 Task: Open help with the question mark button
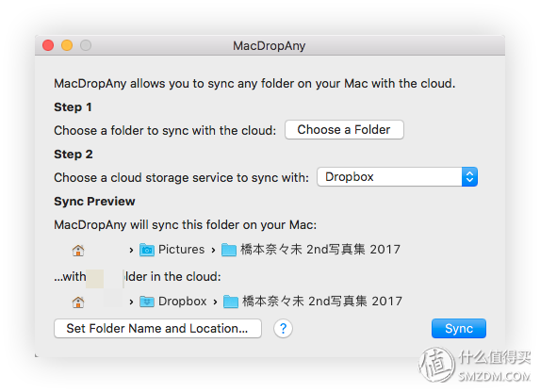283,329
